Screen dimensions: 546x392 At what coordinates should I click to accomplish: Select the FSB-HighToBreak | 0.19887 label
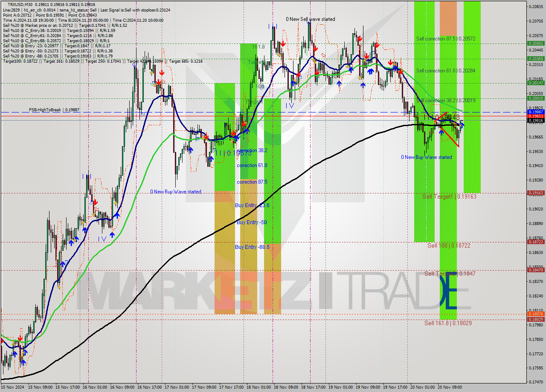pyautogui.click(x=54, y=110)
